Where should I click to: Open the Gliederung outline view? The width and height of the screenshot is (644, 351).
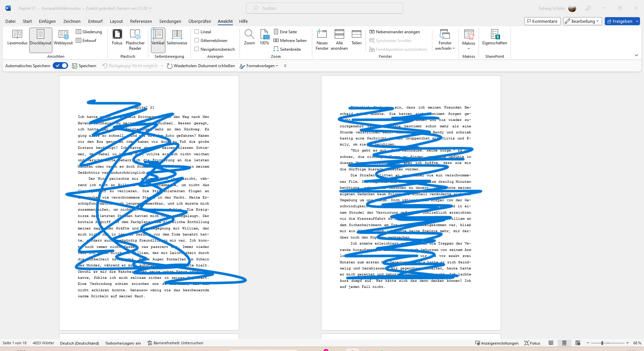coord(89,32)
